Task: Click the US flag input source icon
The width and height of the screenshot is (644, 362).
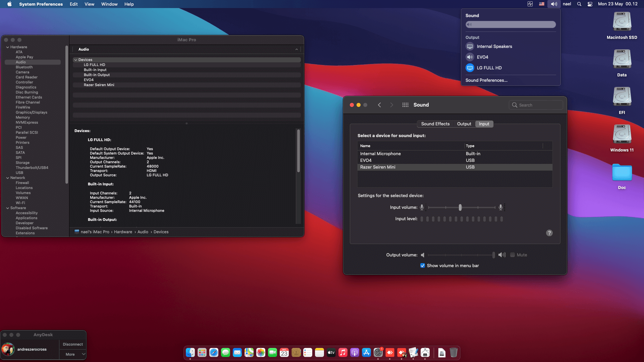Action: pyautogui.click(x=542, y=4)
